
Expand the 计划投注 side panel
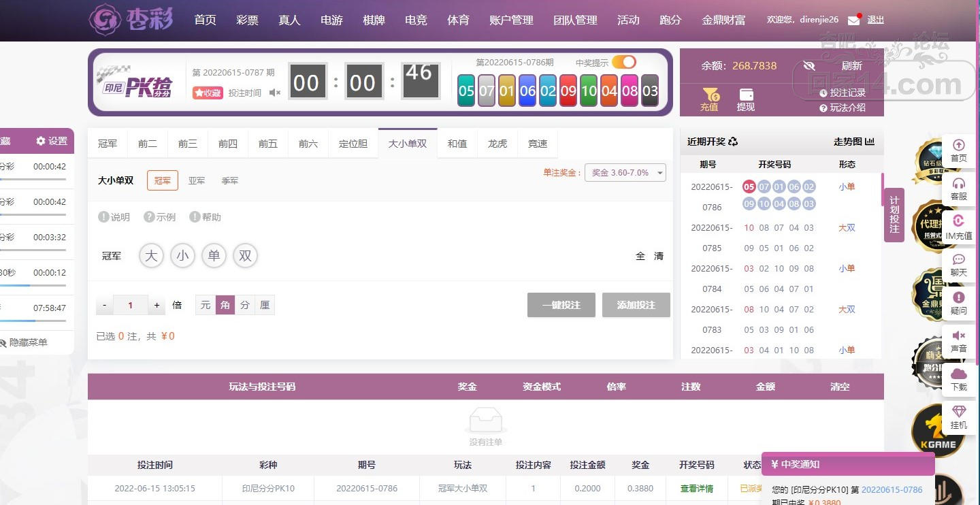coord(894,214)
